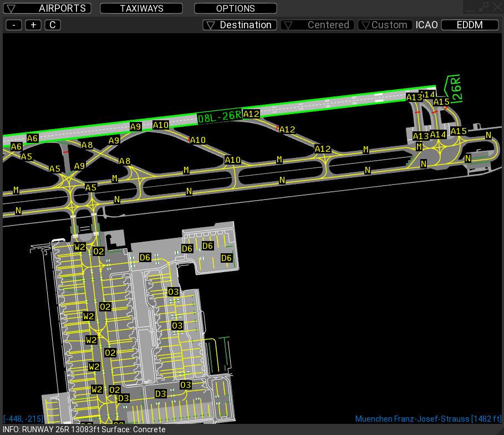Click the C center map button
Image resolution: width=504 pixels, height=435 pixels.
52,25
